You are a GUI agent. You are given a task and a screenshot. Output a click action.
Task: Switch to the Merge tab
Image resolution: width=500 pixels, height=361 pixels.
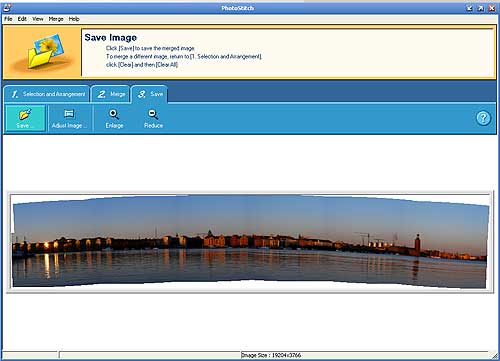click(111, 94)
